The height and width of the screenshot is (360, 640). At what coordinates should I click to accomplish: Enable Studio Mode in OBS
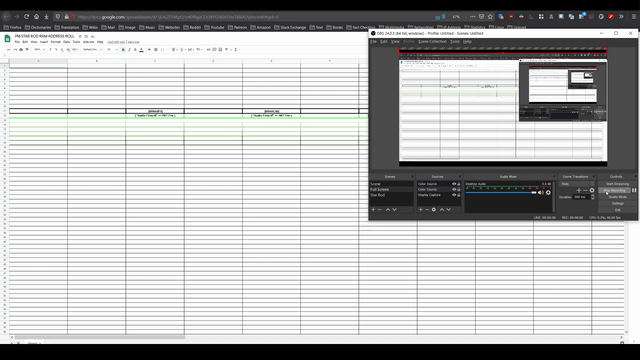pos(617,197)
